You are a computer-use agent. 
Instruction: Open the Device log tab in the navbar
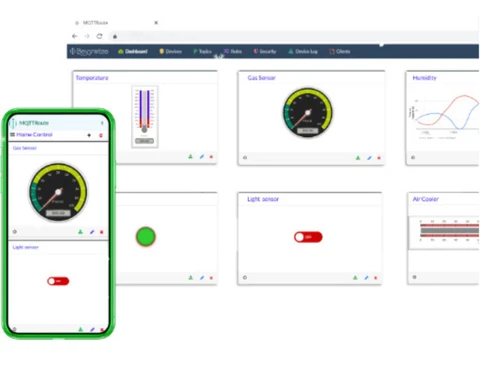click(303, 51)
